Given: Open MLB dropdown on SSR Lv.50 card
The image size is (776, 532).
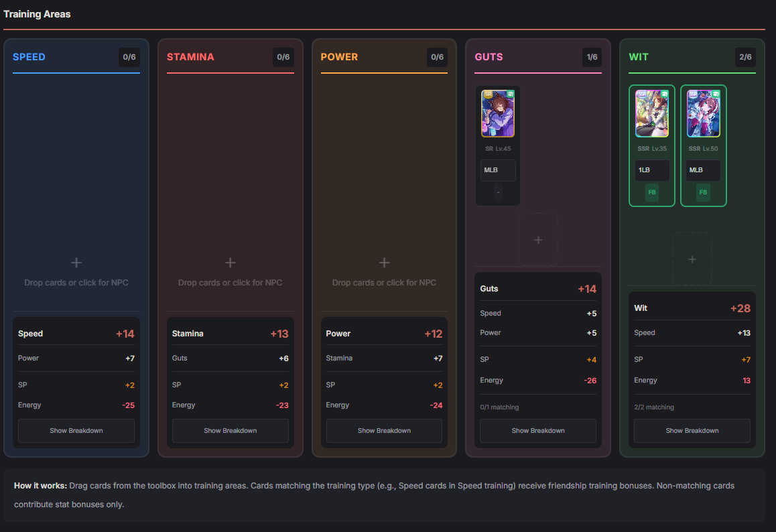Looking at the screenshot, I should pyautogui.click(x=703, y=170).
